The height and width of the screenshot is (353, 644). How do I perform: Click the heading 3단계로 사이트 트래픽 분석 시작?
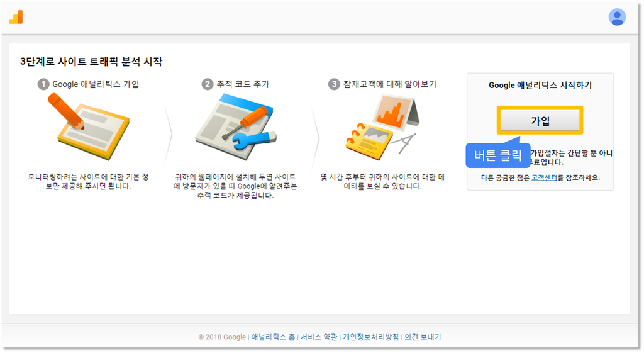pyautogui.click(x=91, y=62)
